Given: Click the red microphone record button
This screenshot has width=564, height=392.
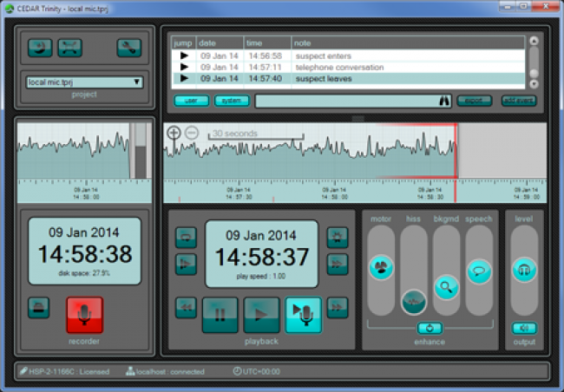Looking at the screenshot, I should point(84,314).
